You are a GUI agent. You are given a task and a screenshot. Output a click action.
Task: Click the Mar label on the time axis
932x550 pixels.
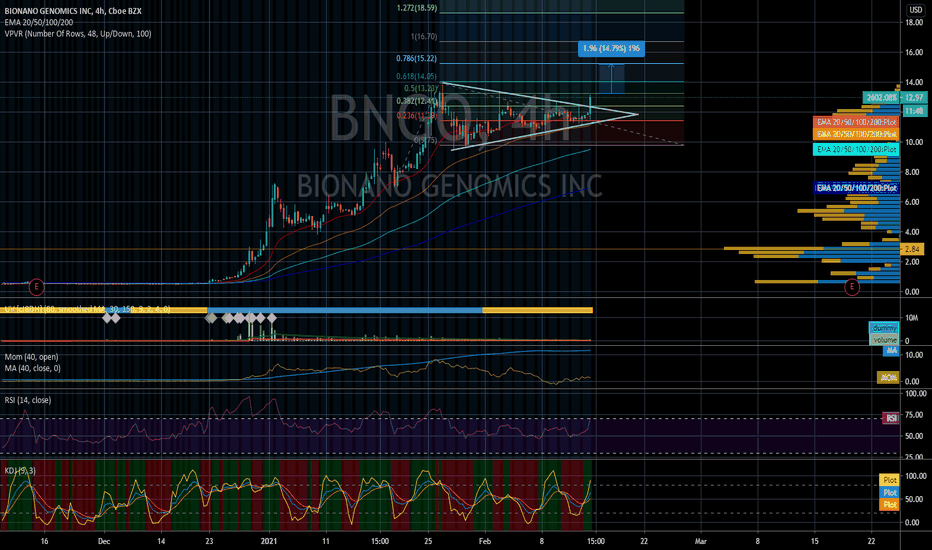(x=701, y=541)
